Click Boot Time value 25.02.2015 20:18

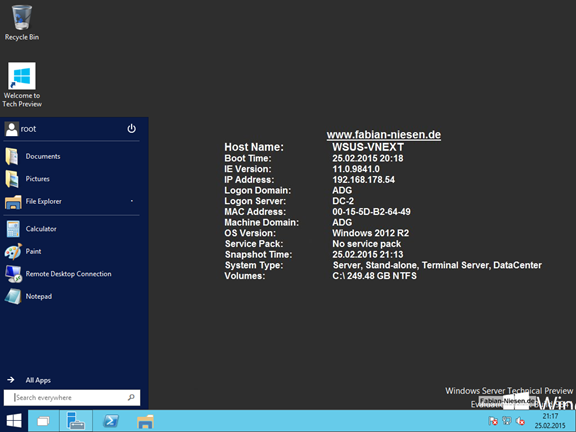[368, 158]
